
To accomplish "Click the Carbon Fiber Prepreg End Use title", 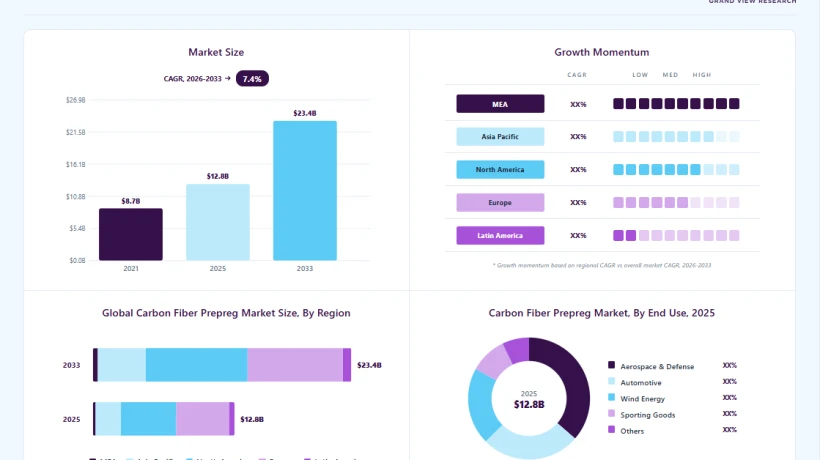I will [601, 313].
